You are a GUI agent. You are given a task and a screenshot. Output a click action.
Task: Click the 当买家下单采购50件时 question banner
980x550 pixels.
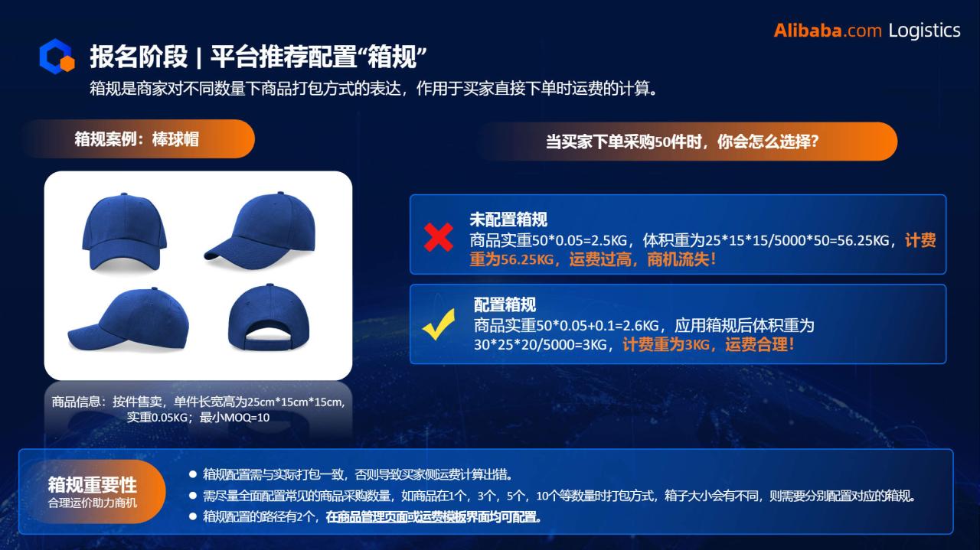(685, 142)
